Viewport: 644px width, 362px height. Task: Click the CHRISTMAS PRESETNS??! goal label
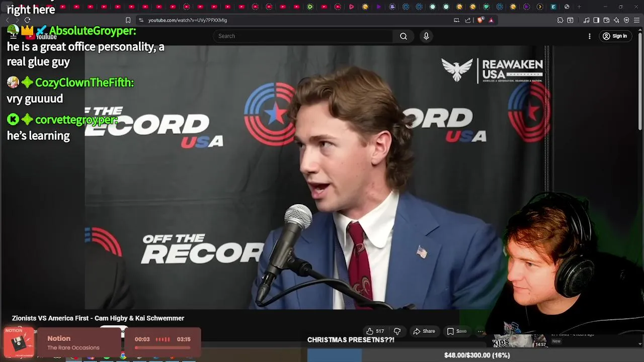(351, 340)
